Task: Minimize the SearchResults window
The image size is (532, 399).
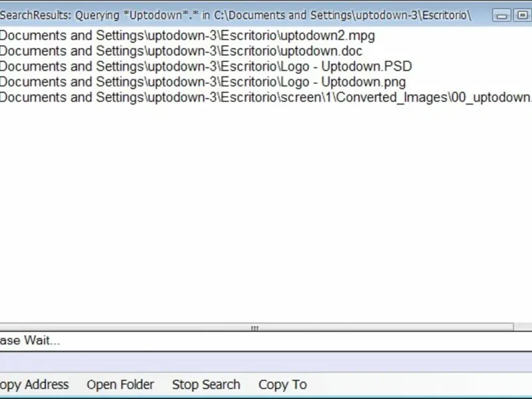Action: point(502,15)
